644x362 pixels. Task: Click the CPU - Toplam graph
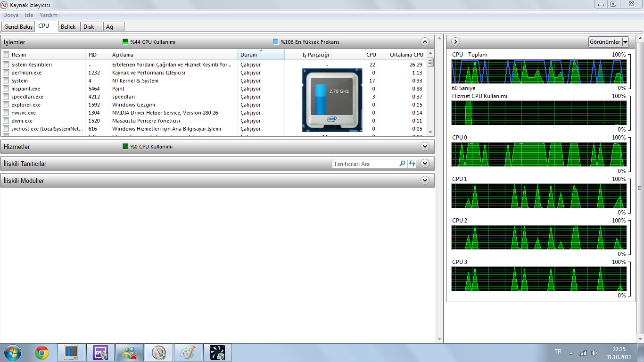click(539, 72)
